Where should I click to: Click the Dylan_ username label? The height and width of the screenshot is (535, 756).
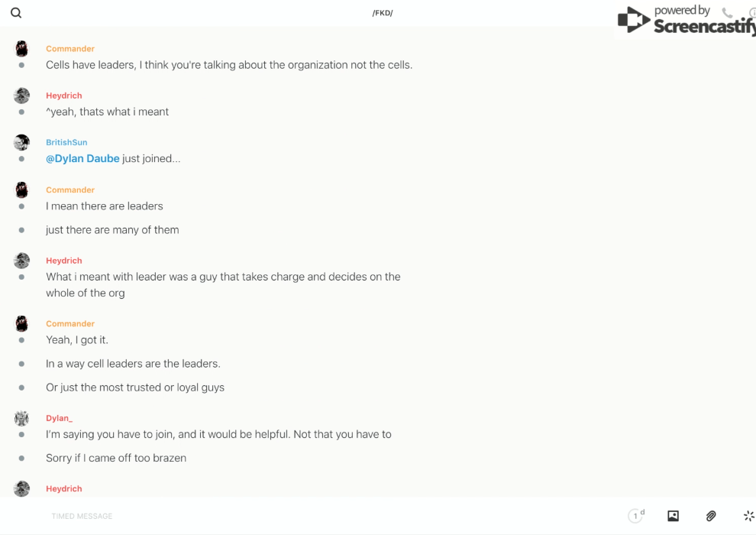(59, 418)
